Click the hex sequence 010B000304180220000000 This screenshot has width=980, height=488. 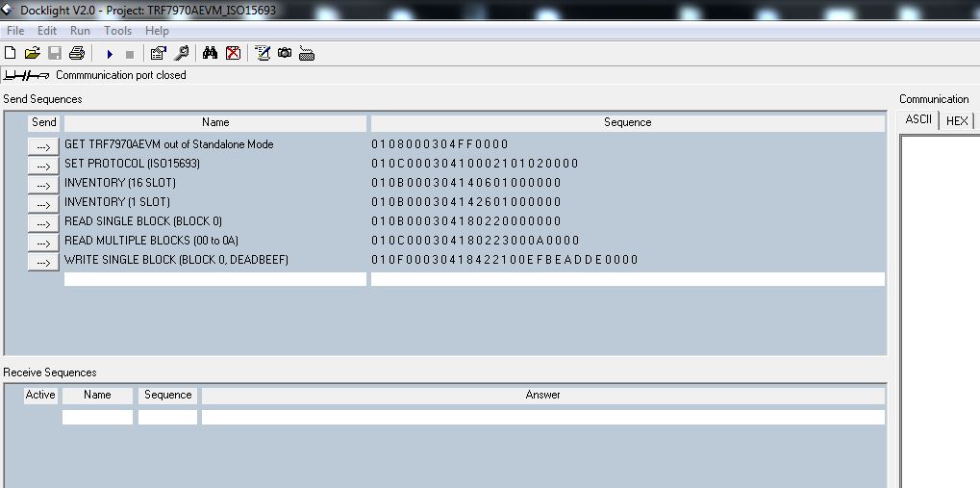click(466, 221)
